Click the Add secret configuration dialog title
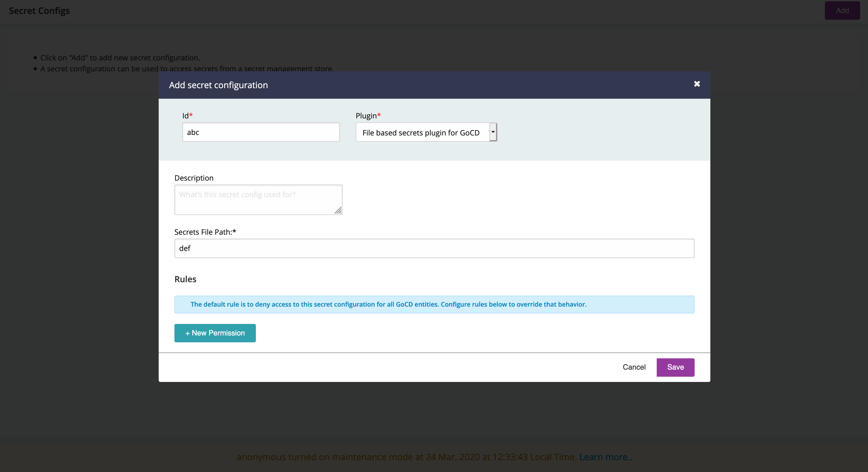This screenshot has height=472, width=868. pos(218,85)
